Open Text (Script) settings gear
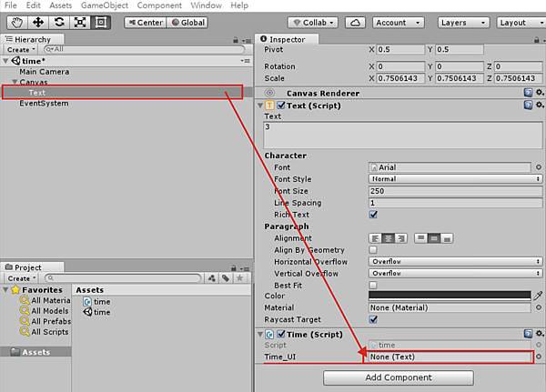Image resolution: width=546 pixels, height=392 pixels. click(540, 105)
